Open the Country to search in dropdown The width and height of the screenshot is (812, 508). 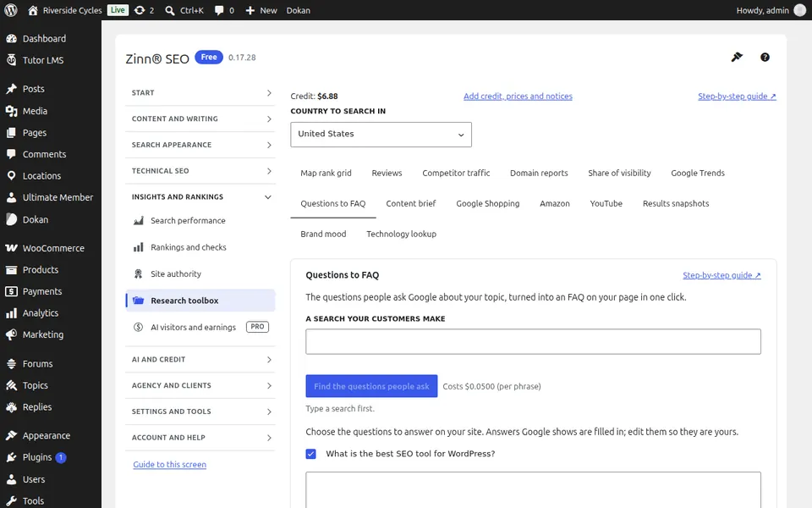[x=381, y=135]
